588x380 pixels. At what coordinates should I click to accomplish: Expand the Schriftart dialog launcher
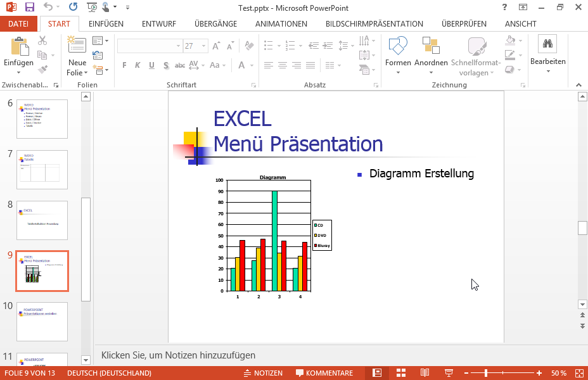point(253,85)
